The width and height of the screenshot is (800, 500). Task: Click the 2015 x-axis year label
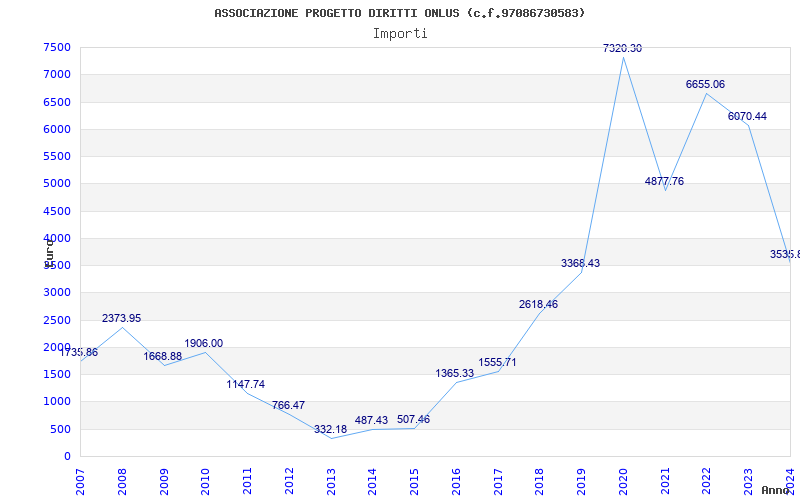(414, 481)
